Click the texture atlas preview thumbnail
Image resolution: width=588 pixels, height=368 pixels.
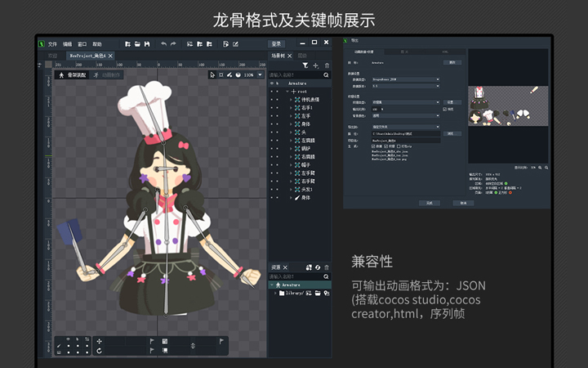[x=508, y=105]
